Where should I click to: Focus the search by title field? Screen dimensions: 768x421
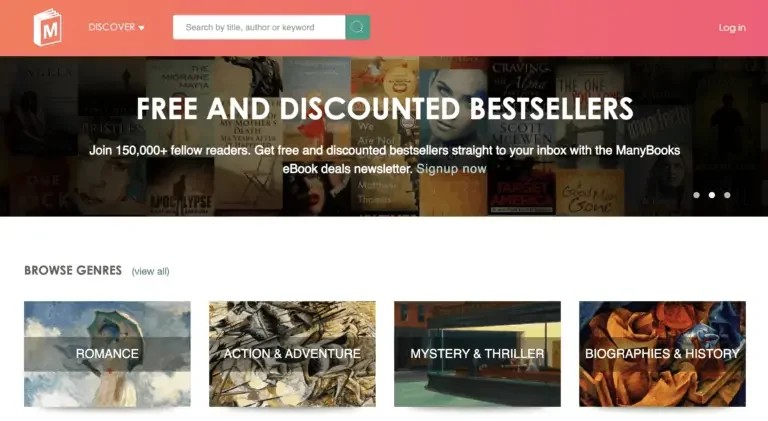pyautogui.click(x=259, y=27)
